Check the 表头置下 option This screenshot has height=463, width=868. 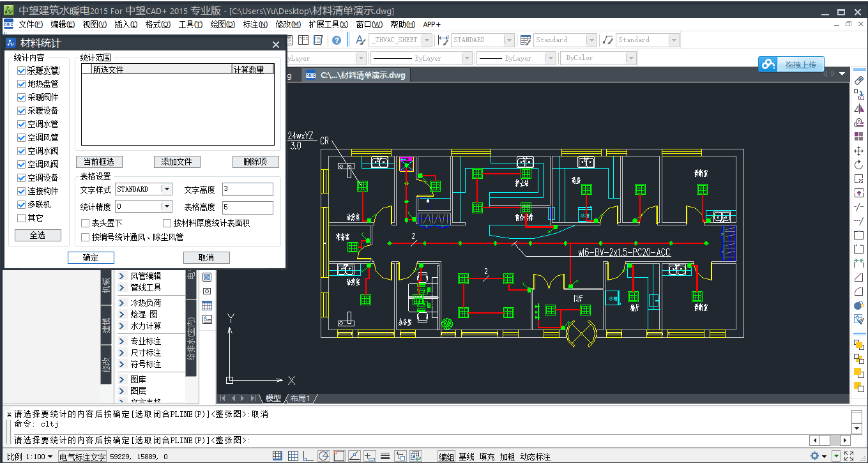click(x=86, y=224)
